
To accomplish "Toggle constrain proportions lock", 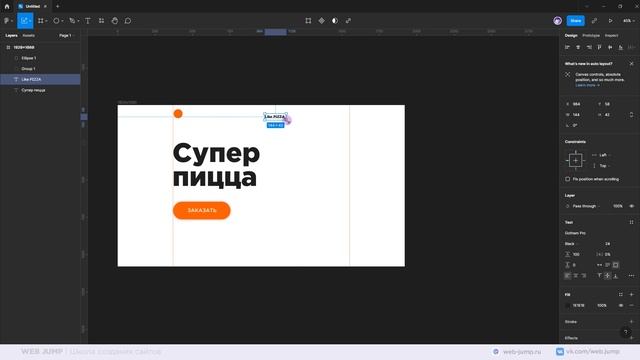I will click(631, 115).
